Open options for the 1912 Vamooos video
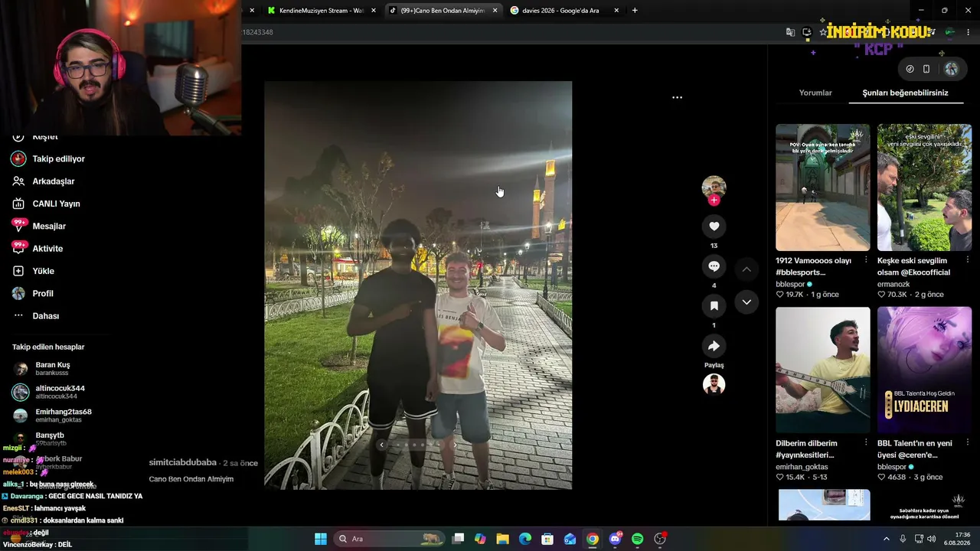The image size is (980, 551). click(866, 260)
